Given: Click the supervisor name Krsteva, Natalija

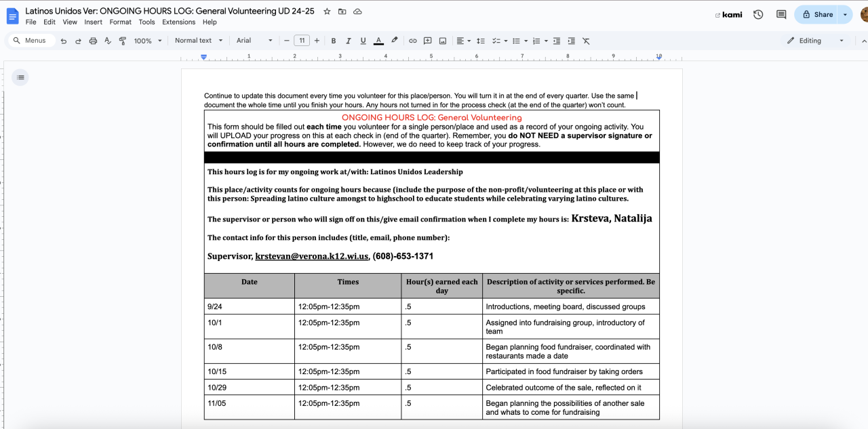Looking at the screenshot, I should (x=612, y=218).
